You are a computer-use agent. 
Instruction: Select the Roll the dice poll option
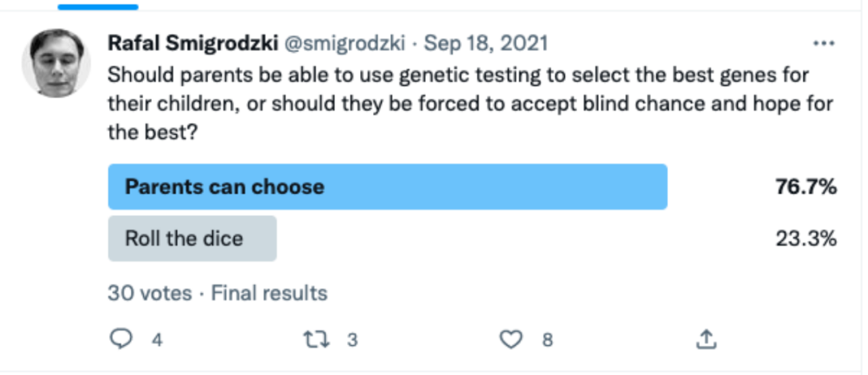click(192, 238)
